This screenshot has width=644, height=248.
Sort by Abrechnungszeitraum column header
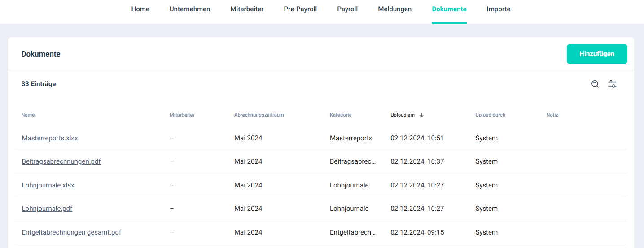pyautogui.click(x=259, y=115)
